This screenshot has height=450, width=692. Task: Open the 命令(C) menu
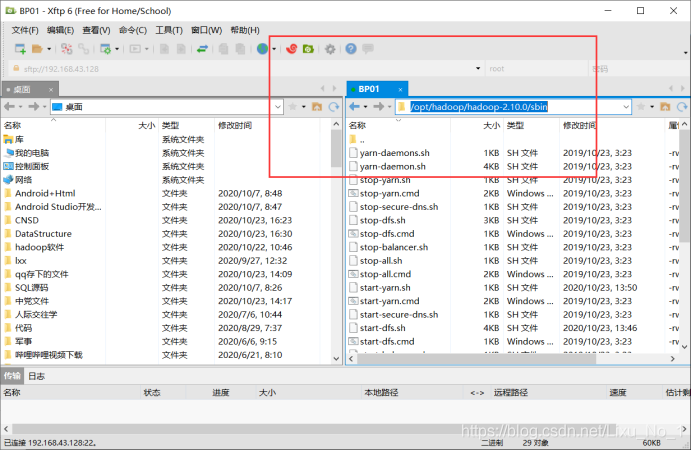coord(133,30)
